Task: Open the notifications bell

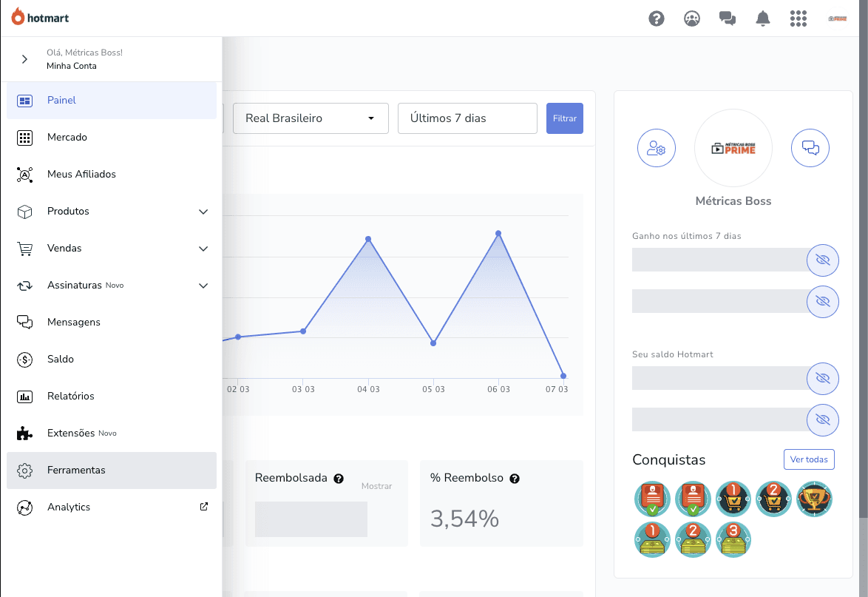Action: (762, 18)
